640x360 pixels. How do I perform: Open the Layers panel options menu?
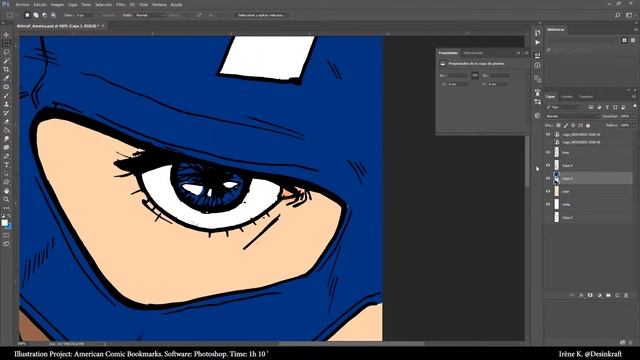[x=634, y=97]
